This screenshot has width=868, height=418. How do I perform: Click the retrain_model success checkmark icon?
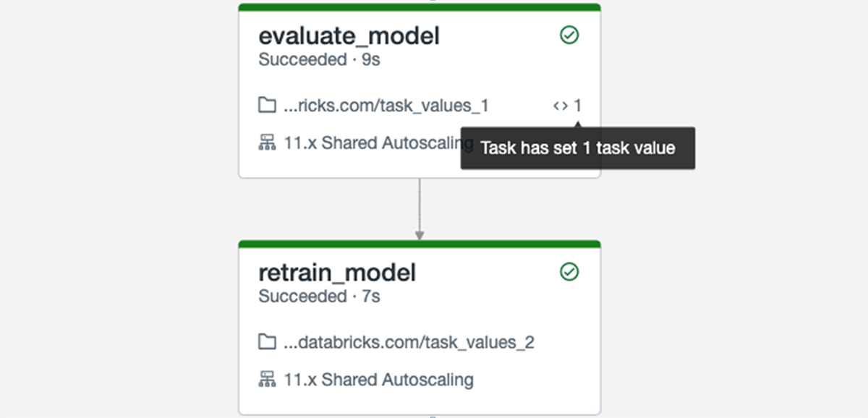[569, 272]
